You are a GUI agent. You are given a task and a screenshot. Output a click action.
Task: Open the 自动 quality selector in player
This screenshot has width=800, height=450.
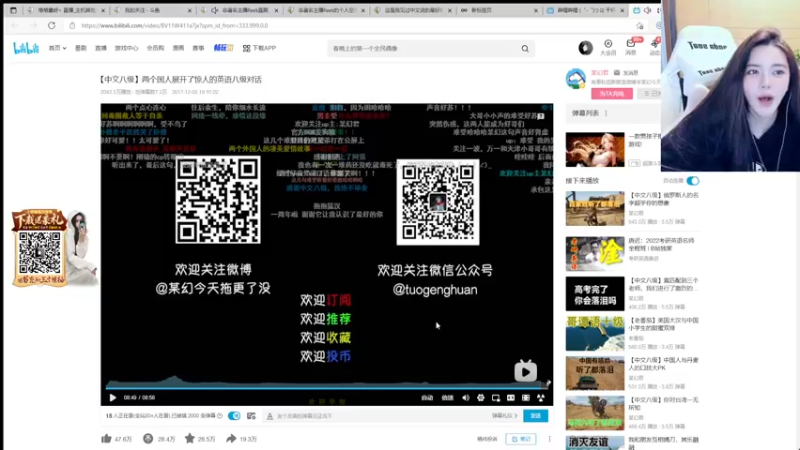[x=427, y=397]
